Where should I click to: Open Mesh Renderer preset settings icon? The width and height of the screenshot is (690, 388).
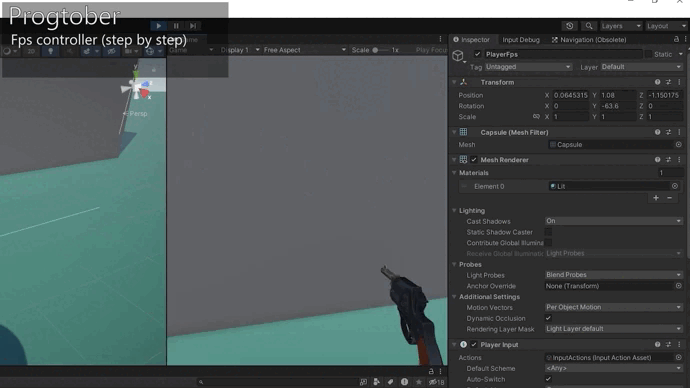coord(668,160)
